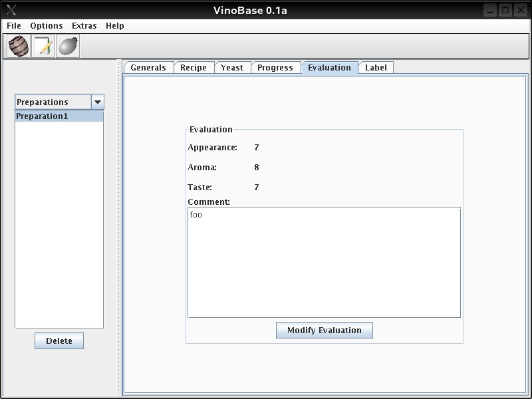Click the gray fruit toolbar icon

point(68,47)
